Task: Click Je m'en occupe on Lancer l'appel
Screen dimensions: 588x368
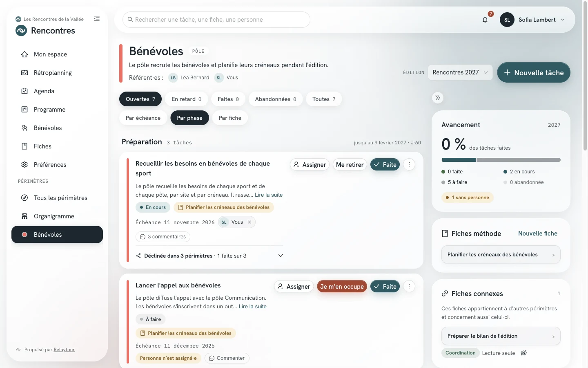Action: (342, 286)
